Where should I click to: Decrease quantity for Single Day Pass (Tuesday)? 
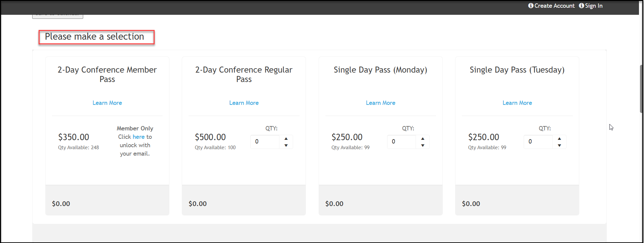pos(559,146)
